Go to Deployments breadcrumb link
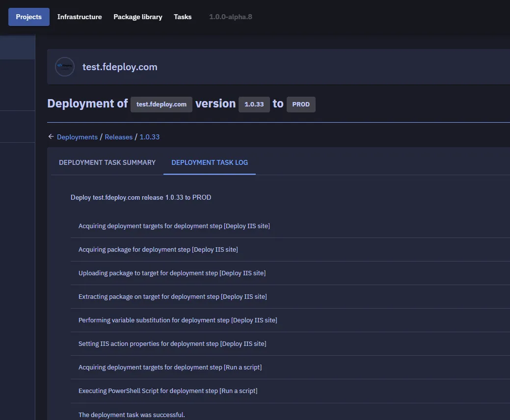 [78, 137]
